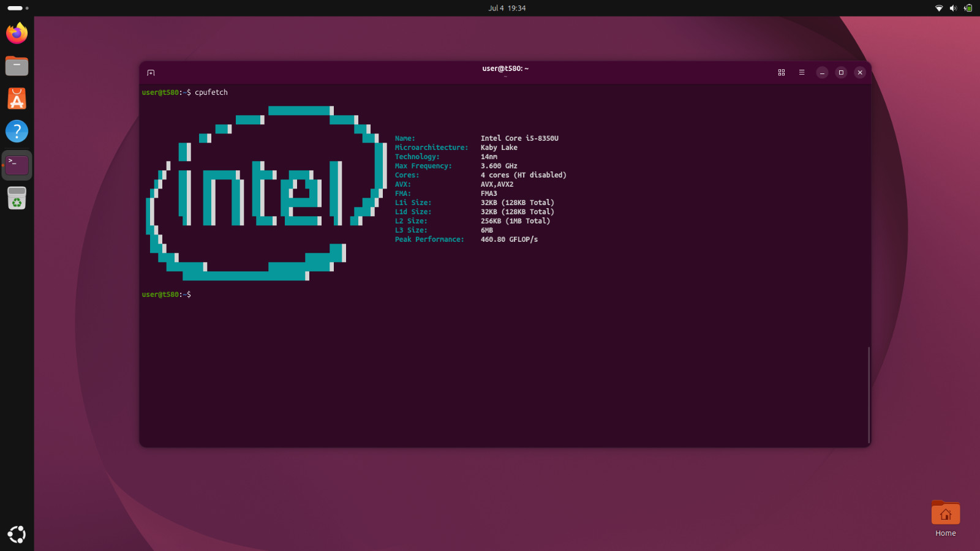This screenshot has height=551, width=980.
Task: Click the battery indicator in top bar
Action: (x=968, y=8)
